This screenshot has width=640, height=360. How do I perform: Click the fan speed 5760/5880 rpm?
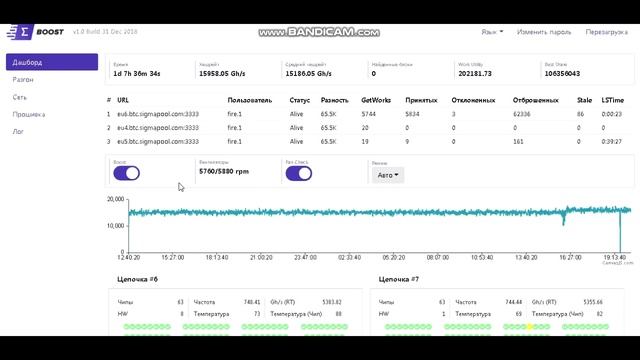tap(224, 171)
